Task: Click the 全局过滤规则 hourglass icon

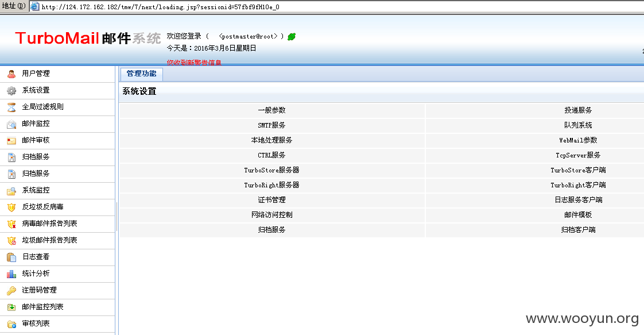Action: pos(11,107)
